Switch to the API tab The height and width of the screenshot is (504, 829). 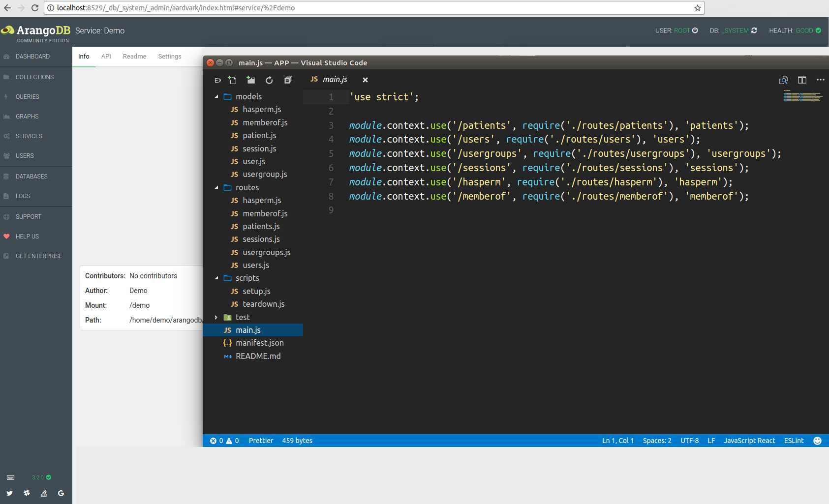[106, 57]
